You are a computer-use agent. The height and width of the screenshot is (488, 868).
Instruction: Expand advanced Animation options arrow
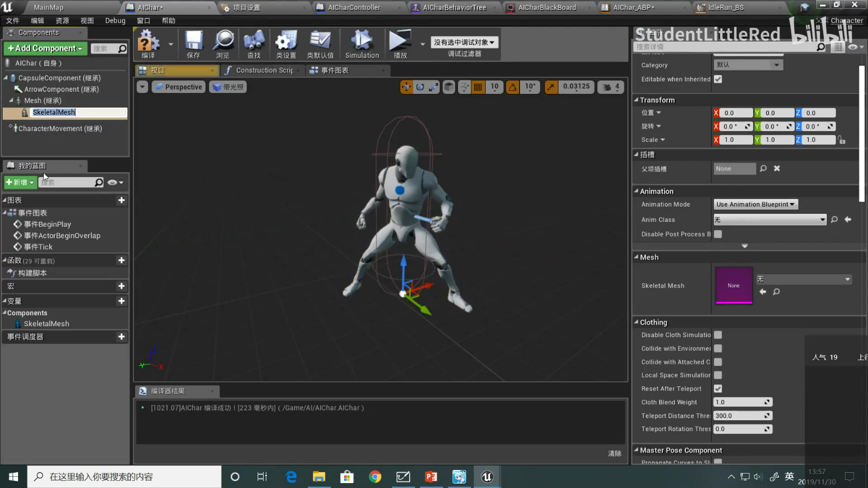(744, 246)
